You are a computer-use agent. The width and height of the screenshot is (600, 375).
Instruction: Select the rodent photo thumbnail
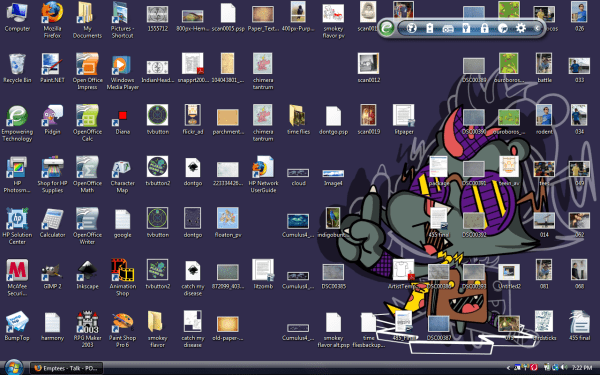[x=544, y=120]
